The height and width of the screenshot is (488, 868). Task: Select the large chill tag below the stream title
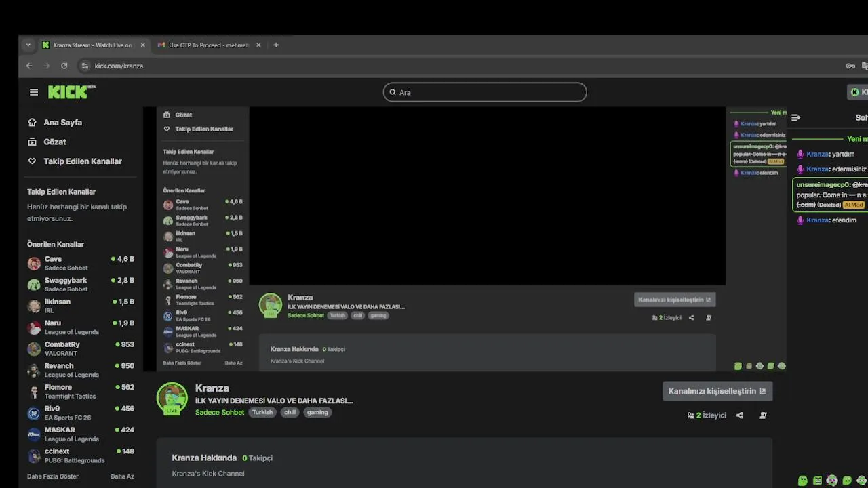(290, 412)
